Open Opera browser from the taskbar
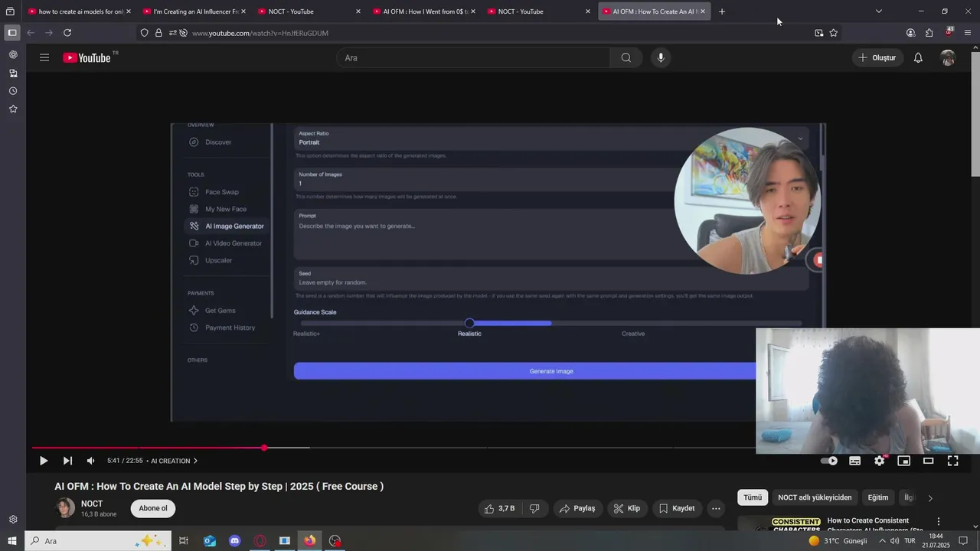Viewport: 980px width, 551px height. click(x=260, y=541)
